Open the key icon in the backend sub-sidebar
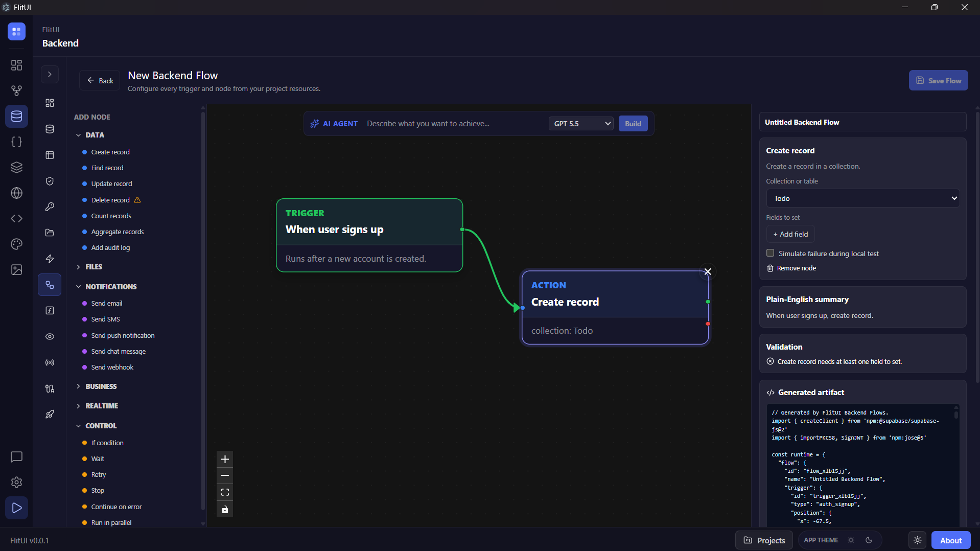This screenshot has height=551, width=980. [50, 206]
